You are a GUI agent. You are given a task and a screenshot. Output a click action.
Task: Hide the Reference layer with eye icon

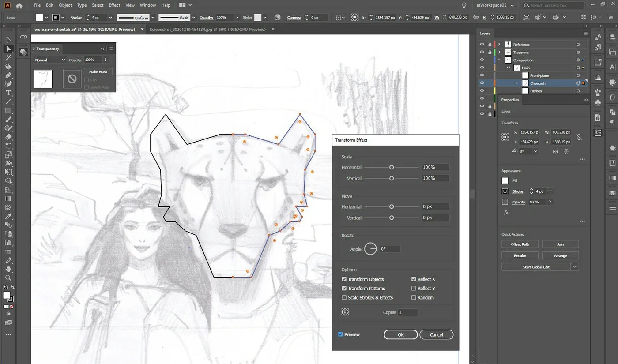pyautogui.click(x=482, y=45)
